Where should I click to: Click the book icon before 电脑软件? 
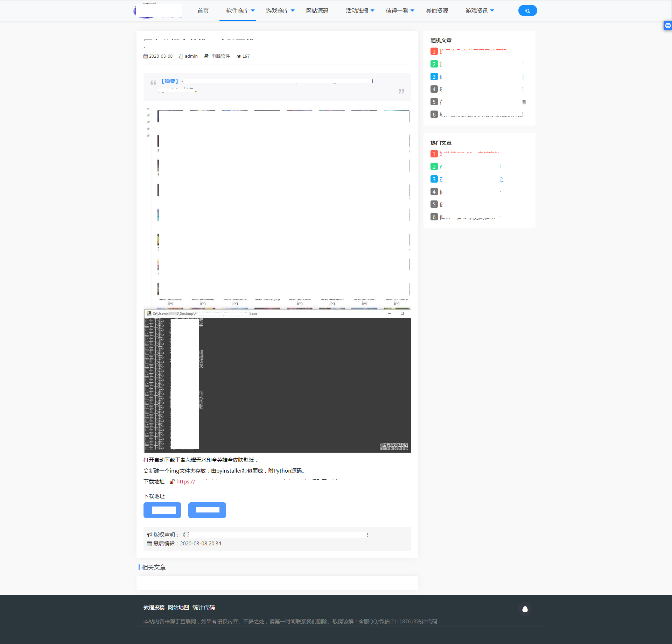tap(206, 56)
